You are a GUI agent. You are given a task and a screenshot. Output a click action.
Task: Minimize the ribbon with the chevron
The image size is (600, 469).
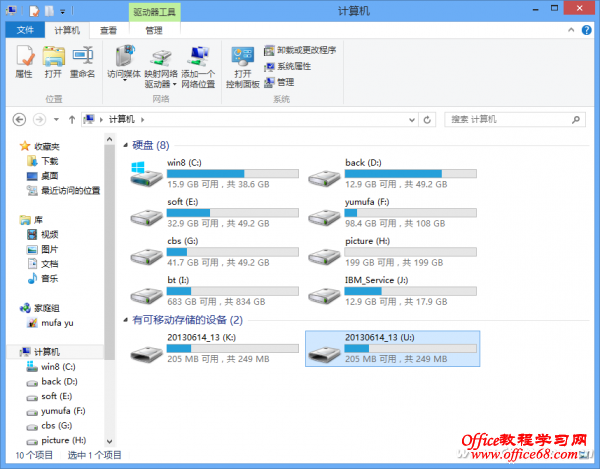(x=571, y=30)
